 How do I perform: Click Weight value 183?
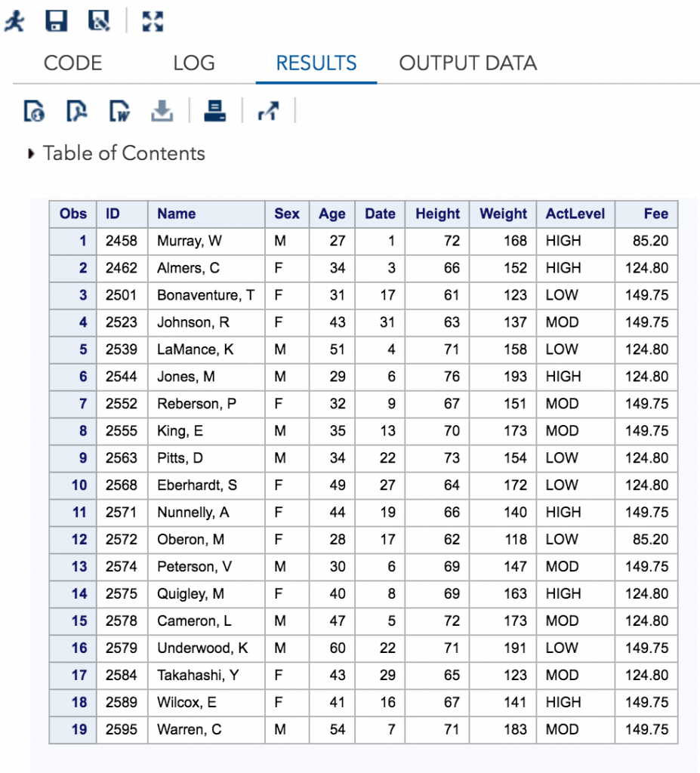click(x=515, y=730)
